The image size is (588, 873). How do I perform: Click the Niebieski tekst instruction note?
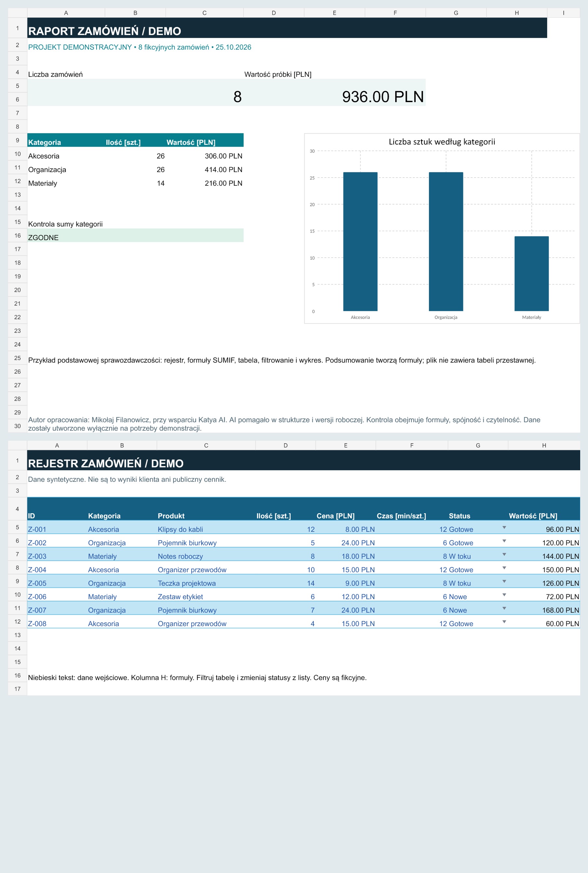197,678
